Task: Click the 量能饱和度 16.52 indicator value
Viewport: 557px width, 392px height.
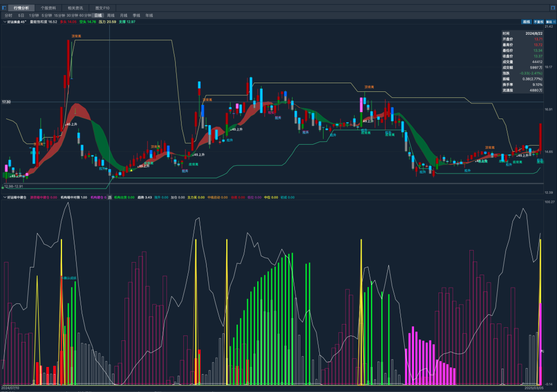Action: pos(44,22)
